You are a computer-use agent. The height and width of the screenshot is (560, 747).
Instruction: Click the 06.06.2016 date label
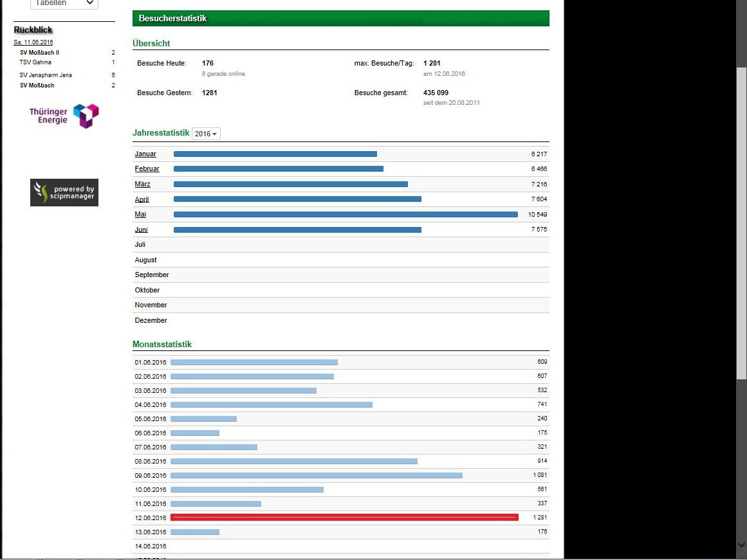(151, 433)
